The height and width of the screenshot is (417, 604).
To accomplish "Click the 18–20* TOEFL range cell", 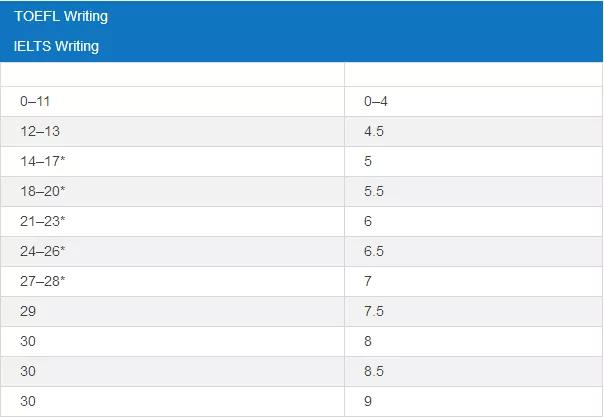I will coord(43,191).
